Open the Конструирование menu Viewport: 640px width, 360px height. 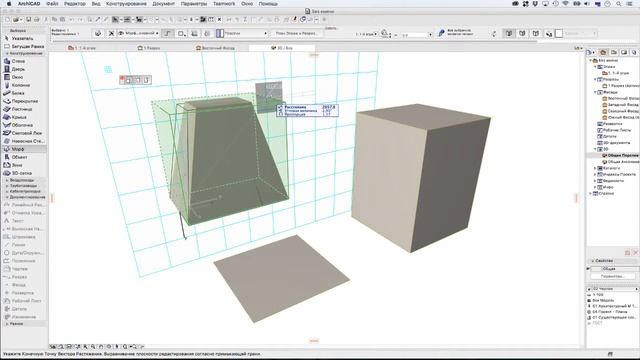126,4
